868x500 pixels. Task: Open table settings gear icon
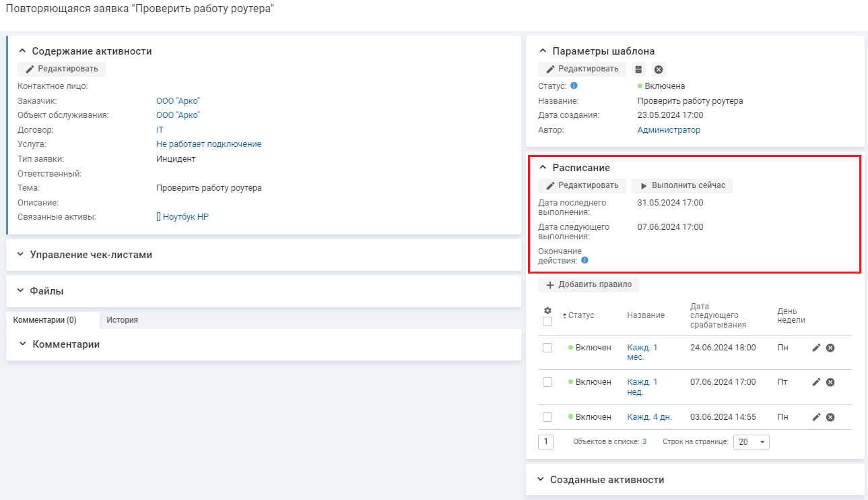(x=547, y=311)
